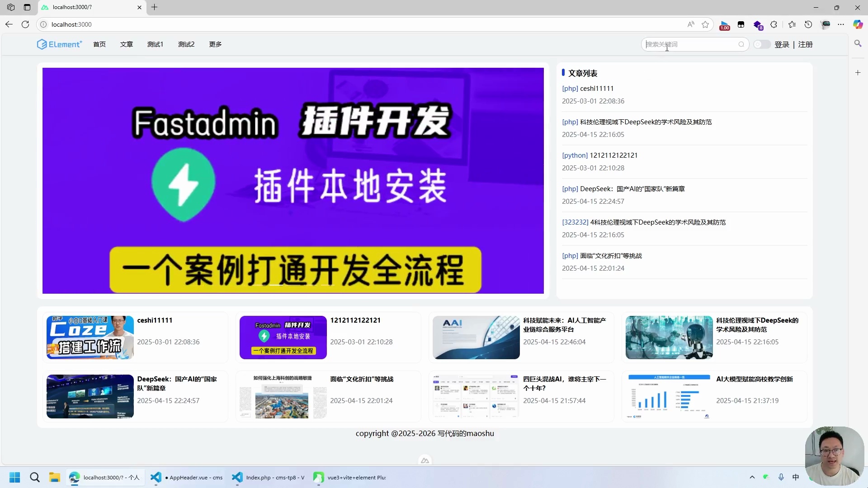
Task: Open the [php] 面临"文化折扣"等挑战 list entry
Action: pyautogui.click(x=602, y=256)
